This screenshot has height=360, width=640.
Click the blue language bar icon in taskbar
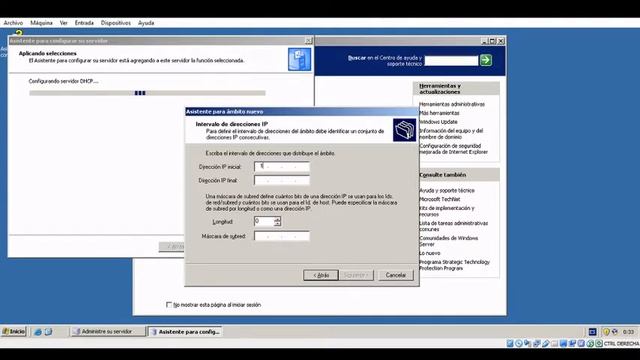[593, 332]
